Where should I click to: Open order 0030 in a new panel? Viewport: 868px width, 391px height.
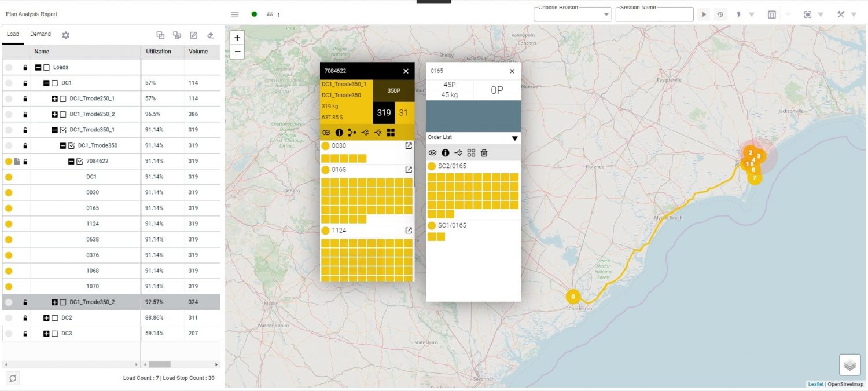click(409, 146)
